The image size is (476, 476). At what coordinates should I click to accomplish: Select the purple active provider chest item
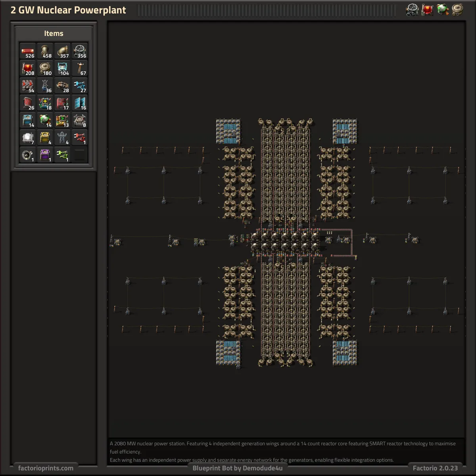pos(45,155)
